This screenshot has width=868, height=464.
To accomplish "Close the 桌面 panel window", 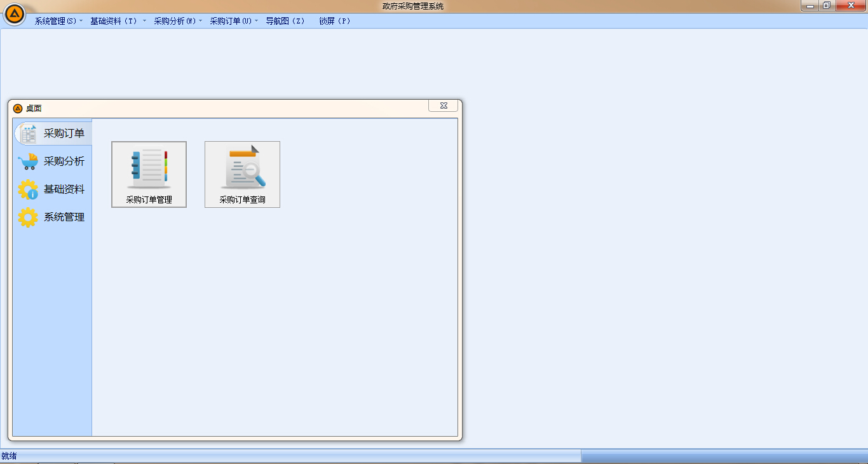I will point(443,106).
